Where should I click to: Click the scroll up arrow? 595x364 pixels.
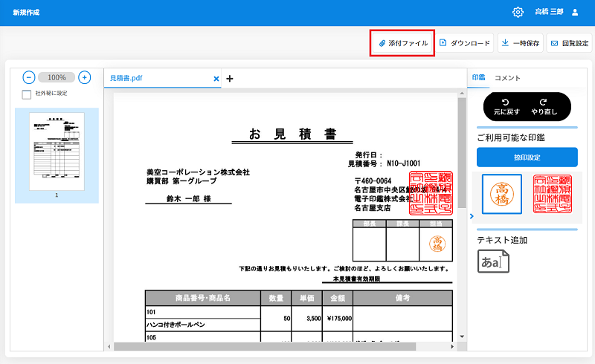[462, 93]
